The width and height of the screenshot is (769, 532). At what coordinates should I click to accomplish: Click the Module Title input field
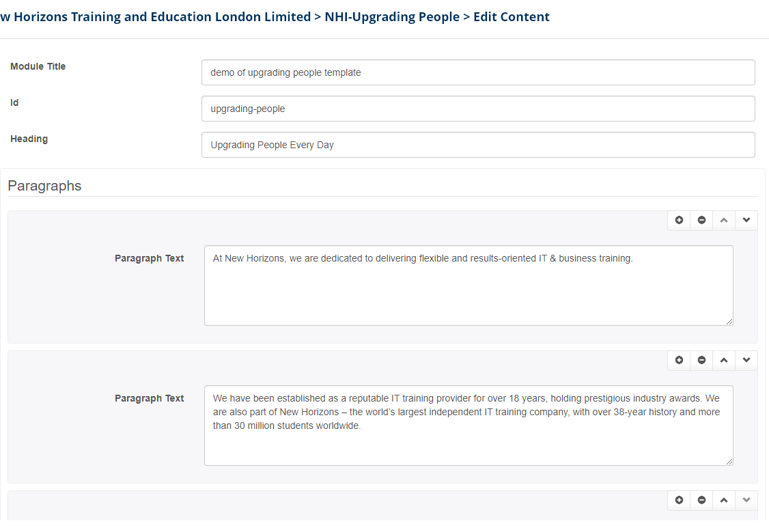coord(478,72)
